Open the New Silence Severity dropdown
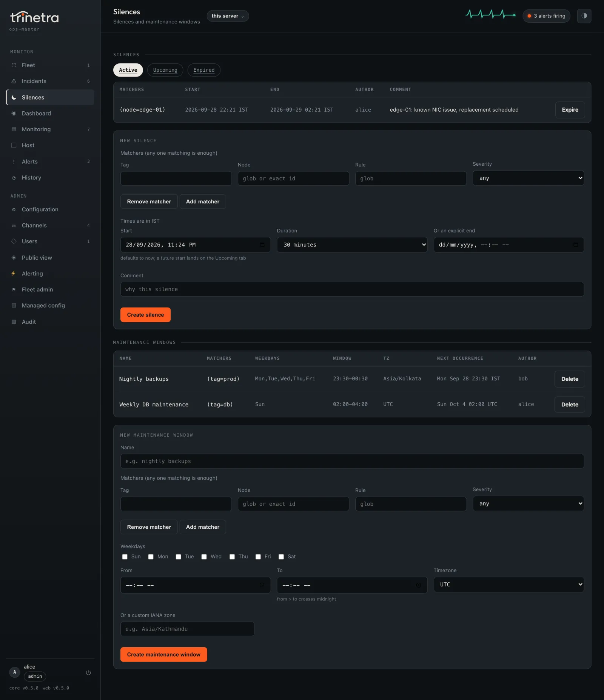The height and width of the screenshot is (700, 604). click(x=528, y=178)
